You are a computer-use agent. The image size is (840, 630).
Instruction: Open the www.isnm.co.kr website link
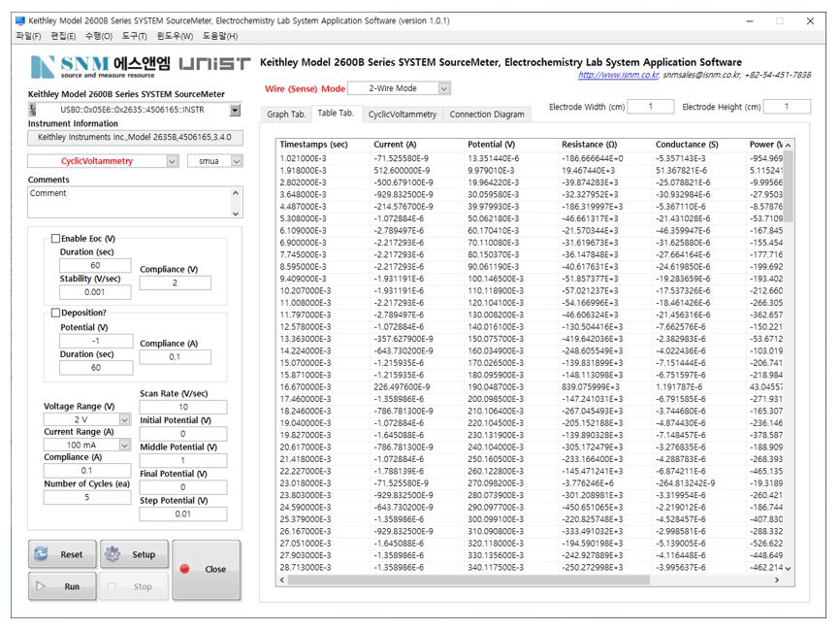[618, 75]
